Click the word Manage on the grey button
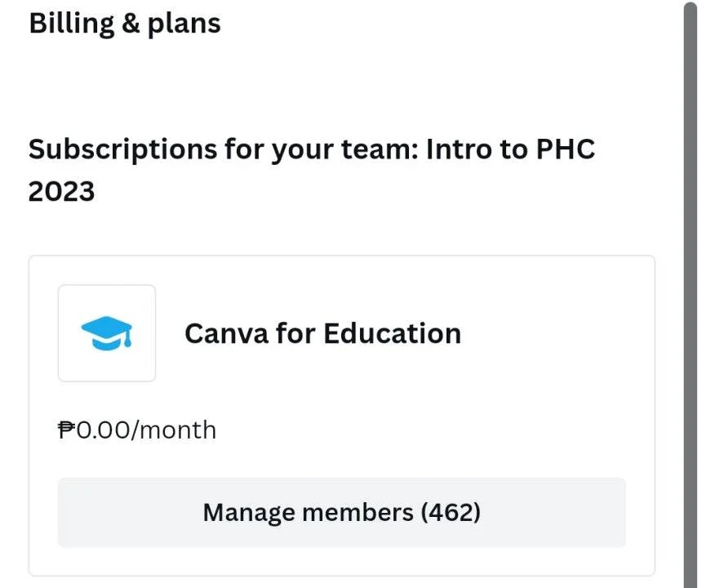 [249, 513]
